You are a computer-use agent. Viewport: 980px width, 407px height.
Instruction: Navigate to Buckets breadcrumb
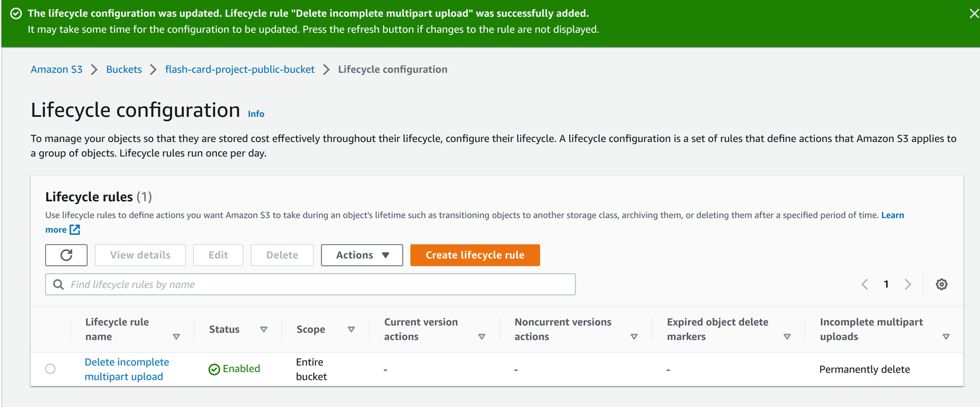(x=124, y=69)
